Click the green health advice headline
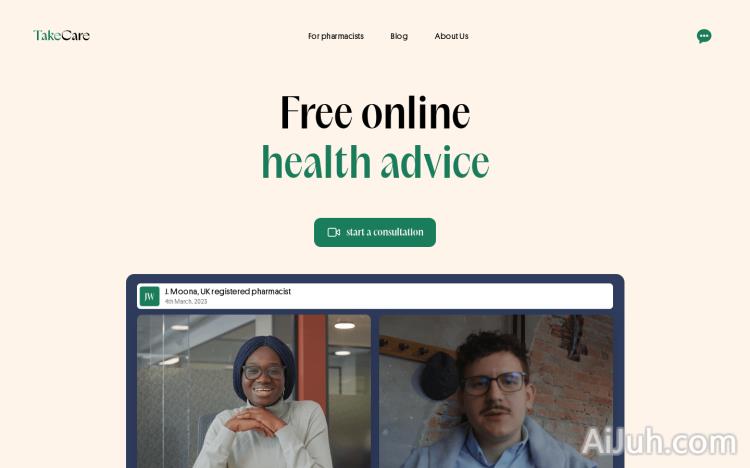Image resolution: width=750 pixels, height=468 pixels. [375, 162]
